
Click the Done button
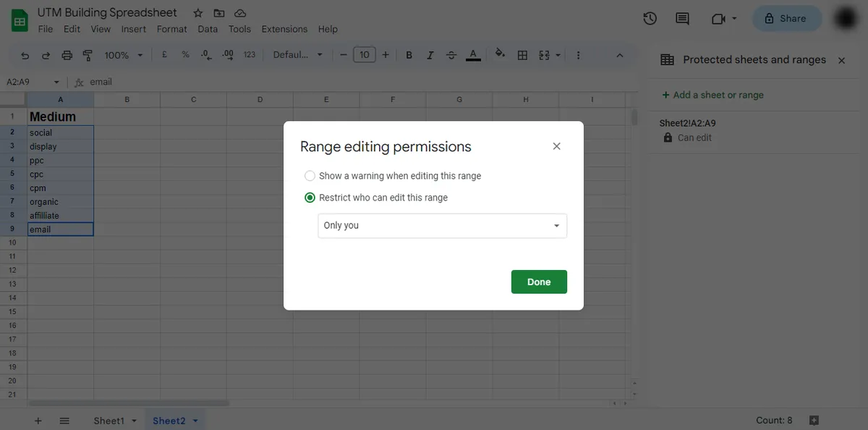[x=539, y=282]
